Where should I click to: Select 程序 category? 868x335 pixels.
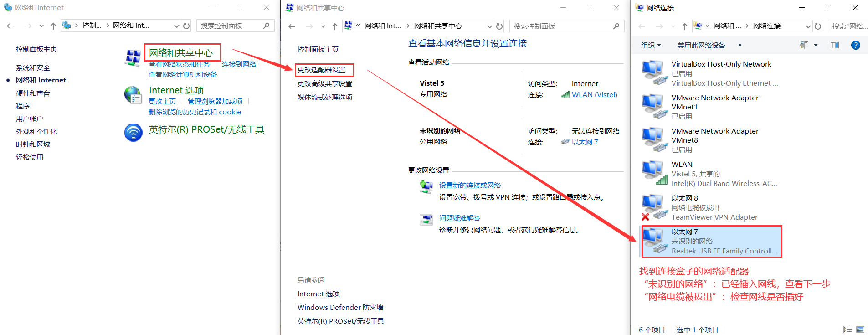click(23, 106)
